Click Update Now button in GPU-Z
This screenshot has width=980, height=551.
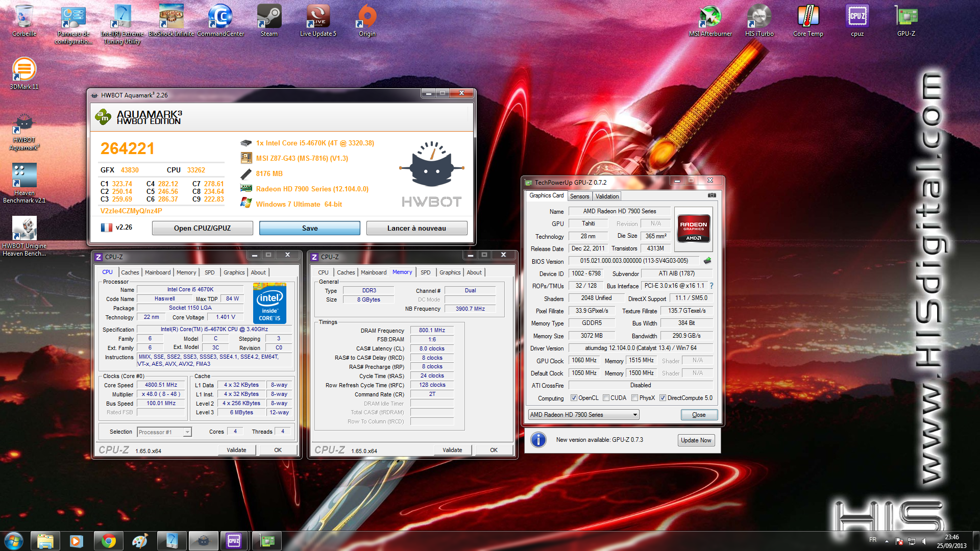pos(696,440)
